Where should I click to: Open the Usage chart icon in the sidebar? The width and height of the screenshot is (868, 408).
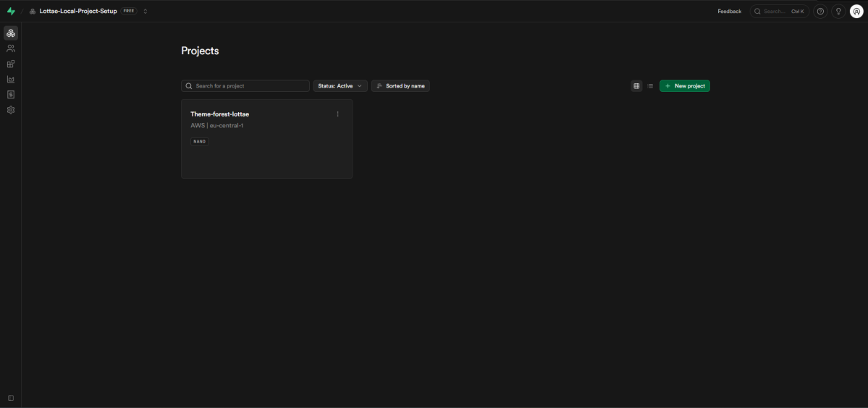(11, 80)
